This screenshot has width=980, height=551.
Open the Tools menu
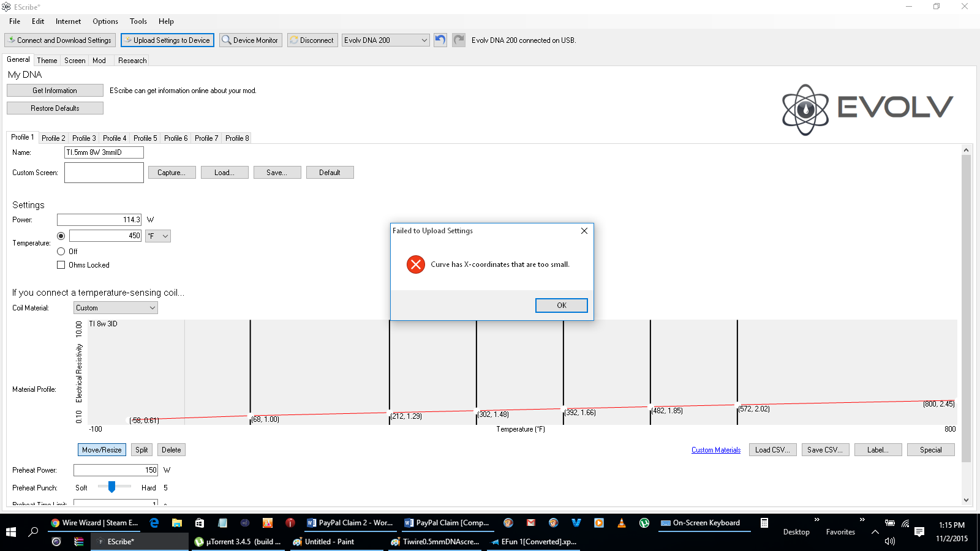tap(138, 21)
